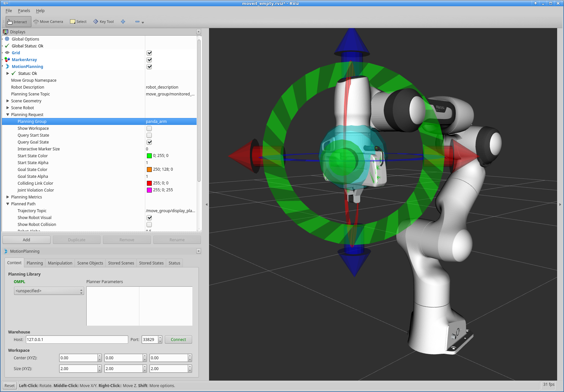Image resolution: width=564 pixels, height=392 pixels.
Task: Click the minus remove-tool icon
Action: pos(137,22)
